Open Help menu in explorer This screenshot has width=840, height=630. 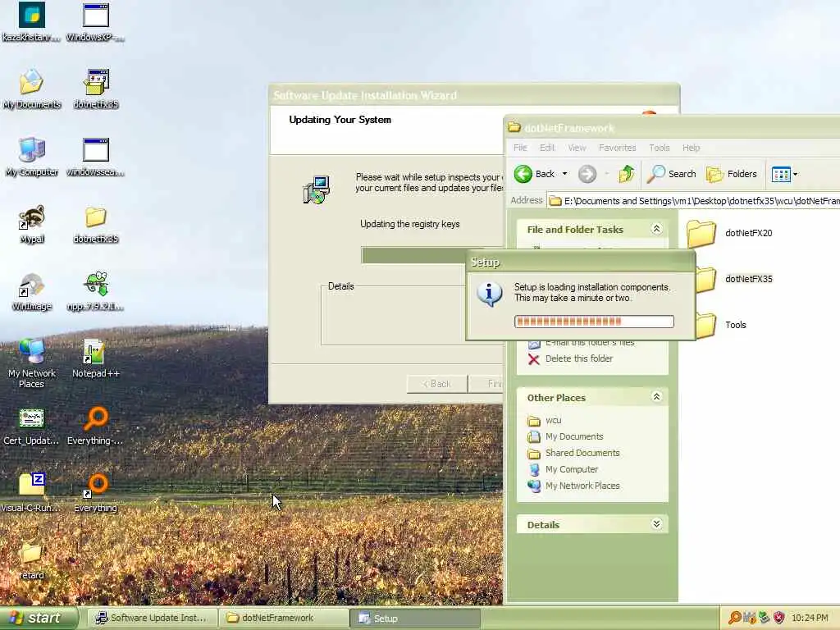click(691, 148)
